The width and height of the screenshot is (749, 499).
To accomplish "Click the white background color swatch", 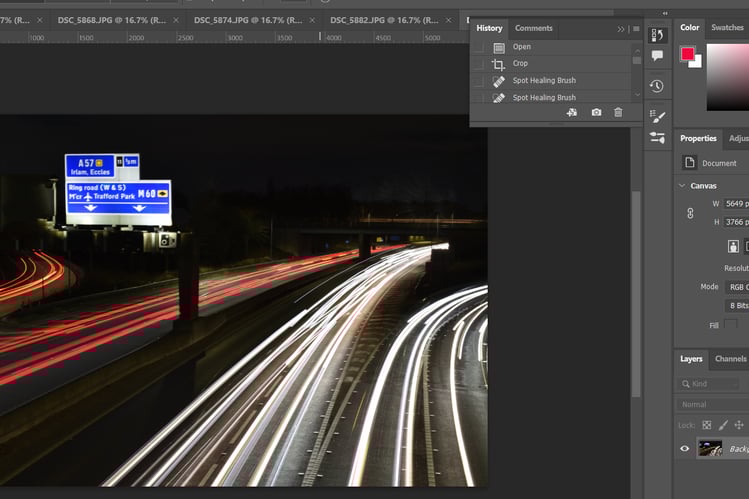I will [697, 63].
